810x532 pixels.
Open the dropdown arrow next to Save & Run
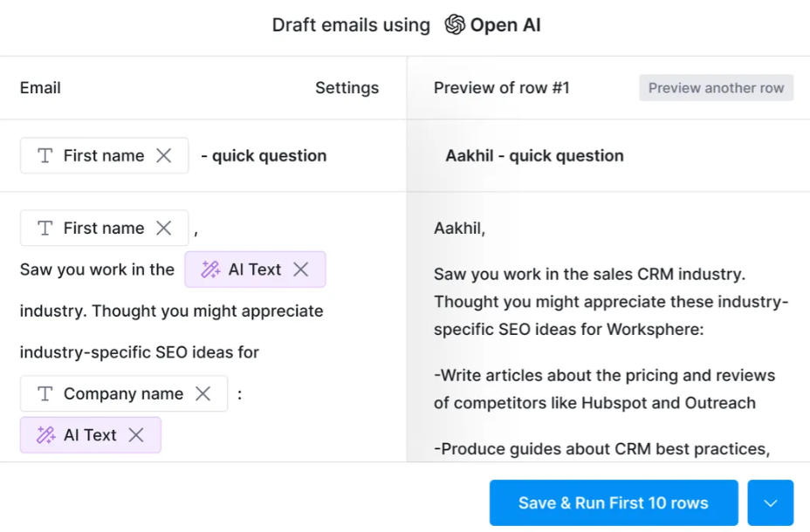770,503
